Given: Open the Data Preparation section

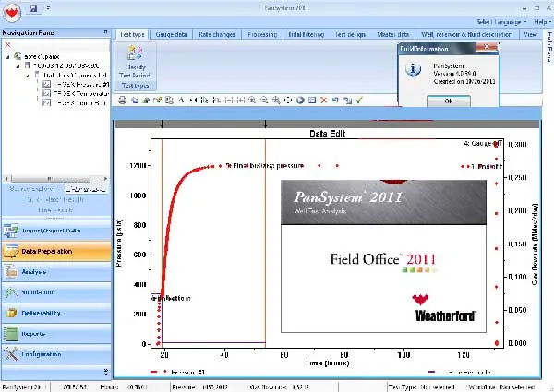Looking at the screenshot, I should pos(56,251).
